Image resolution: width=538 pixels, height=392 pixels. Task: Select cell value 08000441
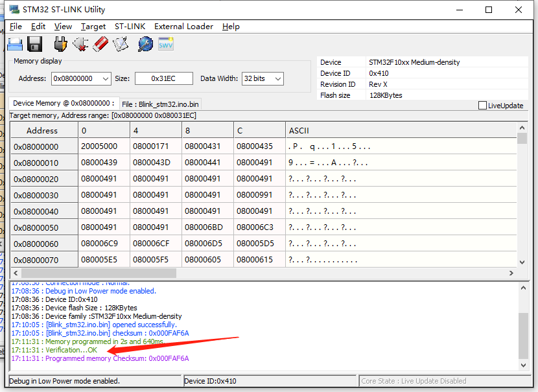(207, 163)
